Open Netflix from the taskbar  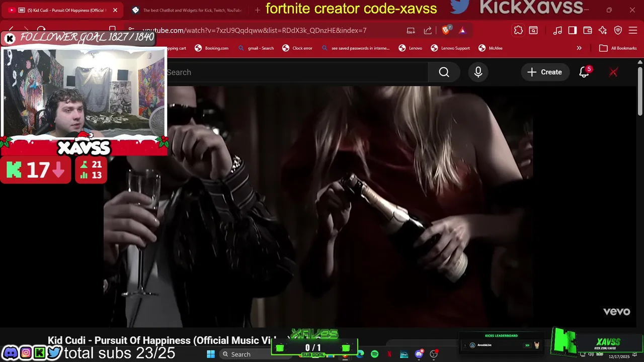pos(389,354)
